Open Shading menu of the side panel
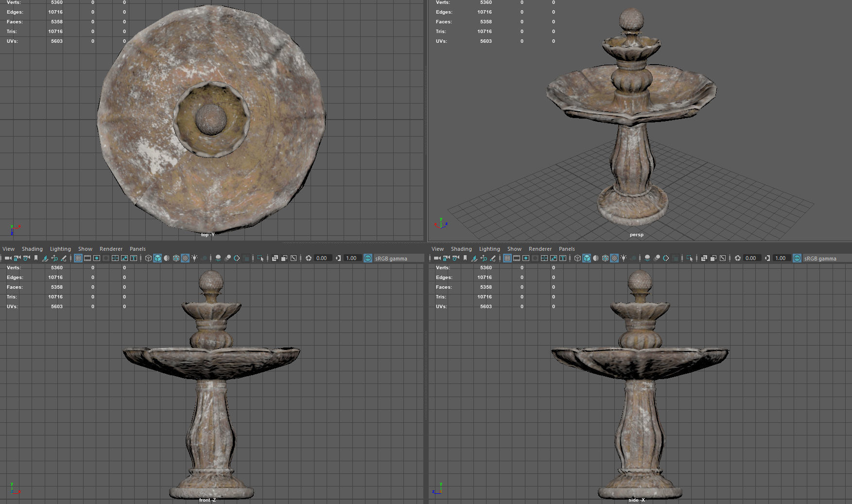 pyautogui.click(x=461, y=249)
